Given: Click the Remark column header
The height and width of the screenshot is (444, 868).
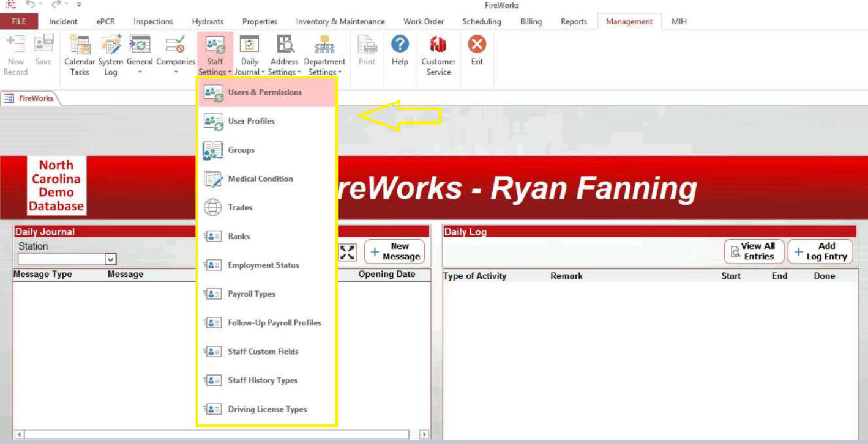Looking at the screenshot, I should [567, 276].
